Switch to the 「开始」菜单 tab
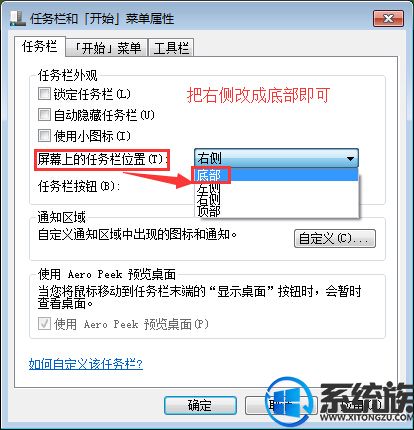Image resolution: width=414 pixels, height=430 pixels. tap(107, 48)
